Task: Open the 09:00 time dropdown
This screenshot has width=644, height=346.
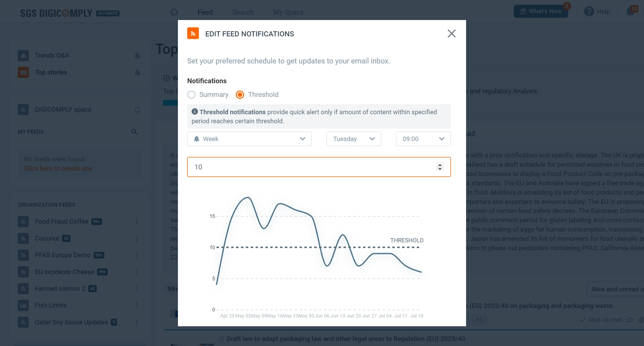Action: pyautogui.click(x=423, y=139)
